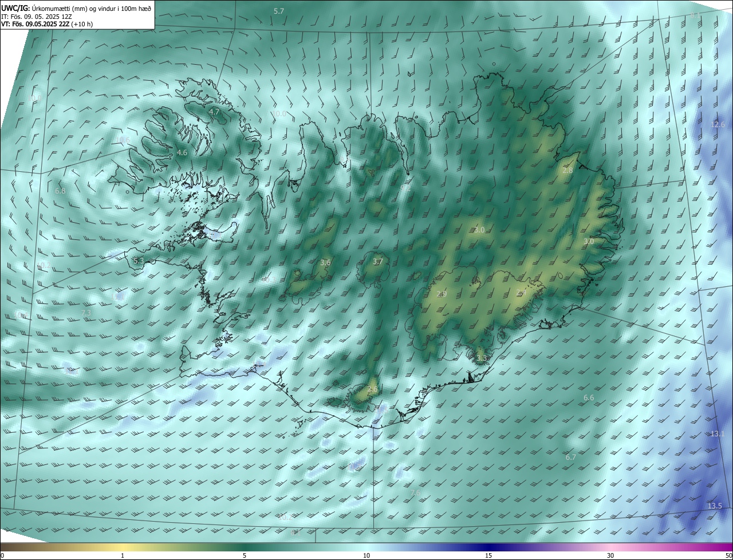The image size is (733, 560).
Task: Select the 12.6 value at the right edge
Action: point(718,124)
